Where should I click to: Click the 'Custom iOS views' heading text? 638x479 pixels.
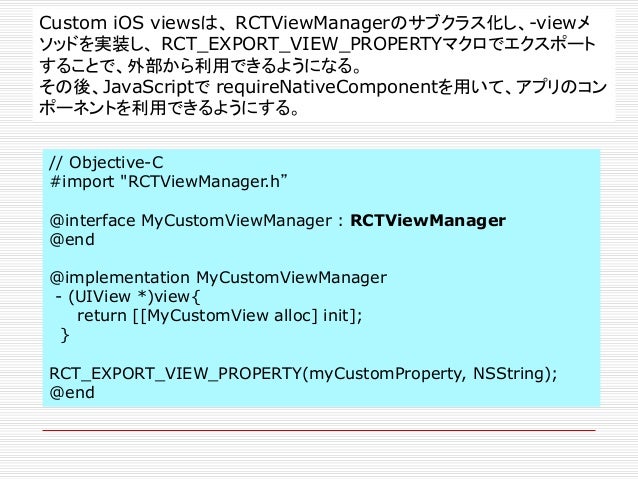[x=120, y=23]
